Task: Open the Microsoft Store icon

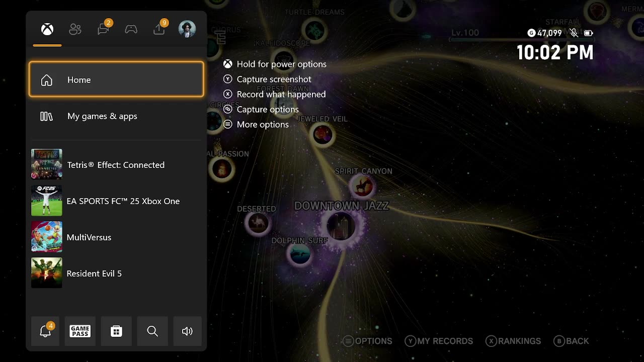Action: pos(116,331)
